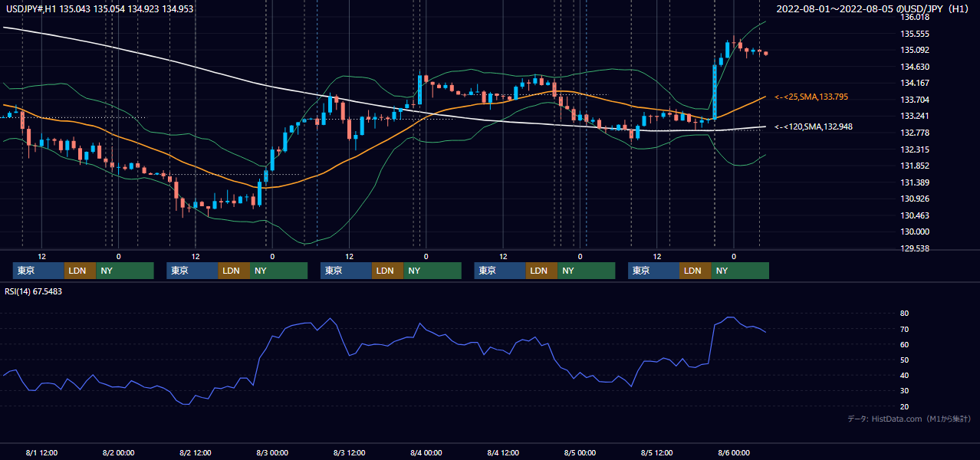Click the HistData.com data source credit

(909, 419)
